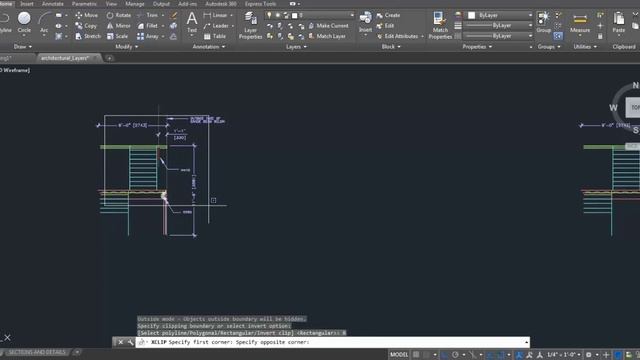Select the Text annotation tool
Viewport: 640px width, 360px height.
(192, 22)
